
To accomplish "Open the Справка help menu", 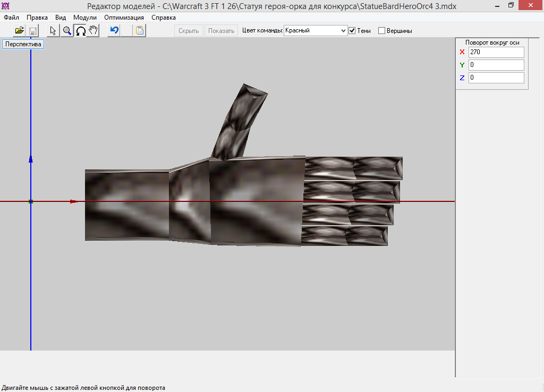I will pos(164,18).
